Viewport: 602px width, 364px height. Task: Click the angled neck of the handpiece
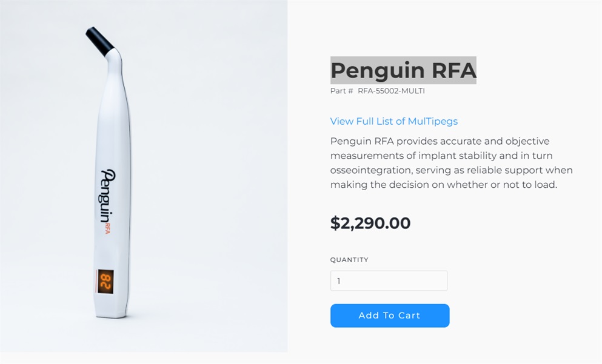[x=115, y=60]
